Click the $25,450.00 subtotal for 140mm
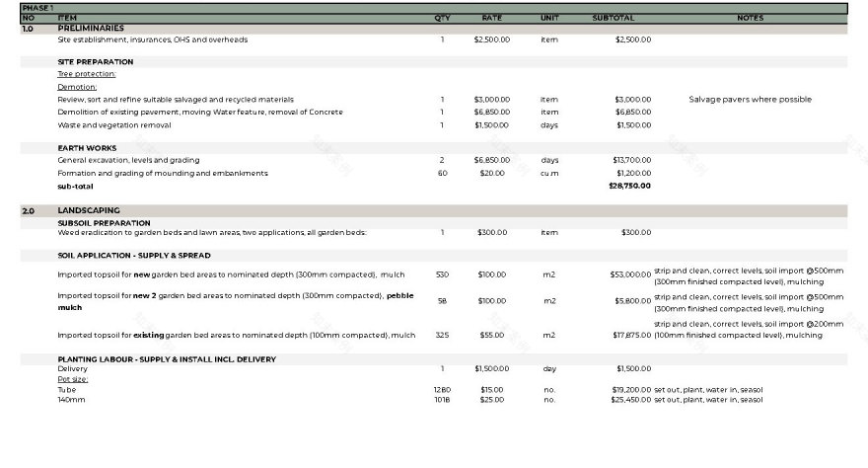Viewport: 868px width, 468px height. point(631,400)
